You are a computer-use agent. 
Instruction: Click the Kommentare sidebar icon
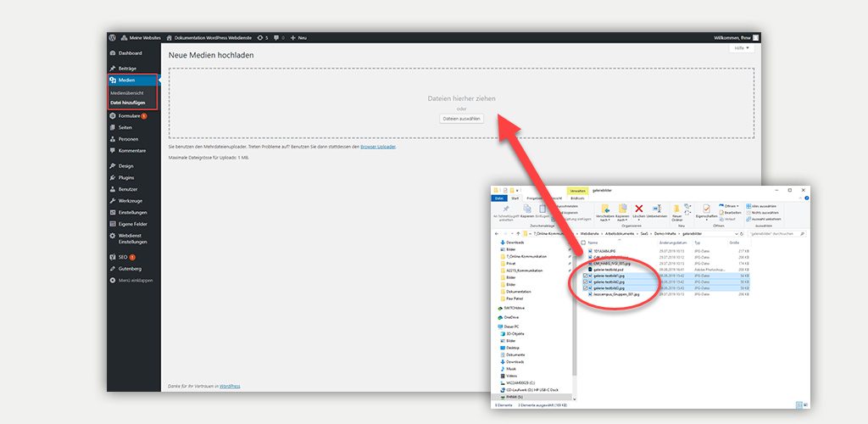click(x=113, y=150)
